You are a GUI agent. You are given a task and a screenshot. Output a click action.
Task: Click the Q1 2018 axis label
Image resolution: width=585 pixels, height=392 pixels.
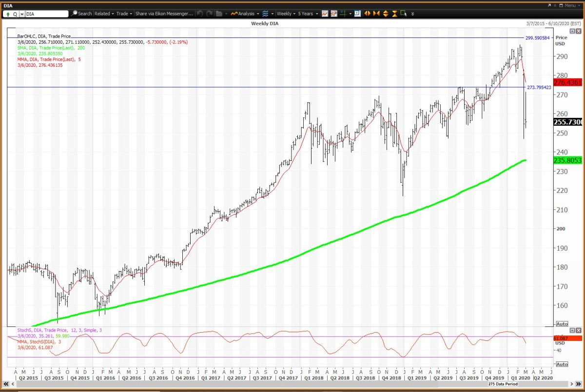pyautogui.click(x=314, y=377)
